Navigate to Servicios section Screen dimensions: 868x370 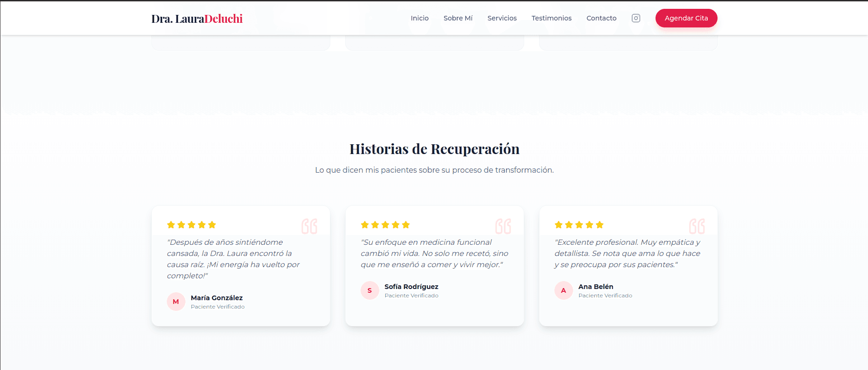click(x=502, y=18)
